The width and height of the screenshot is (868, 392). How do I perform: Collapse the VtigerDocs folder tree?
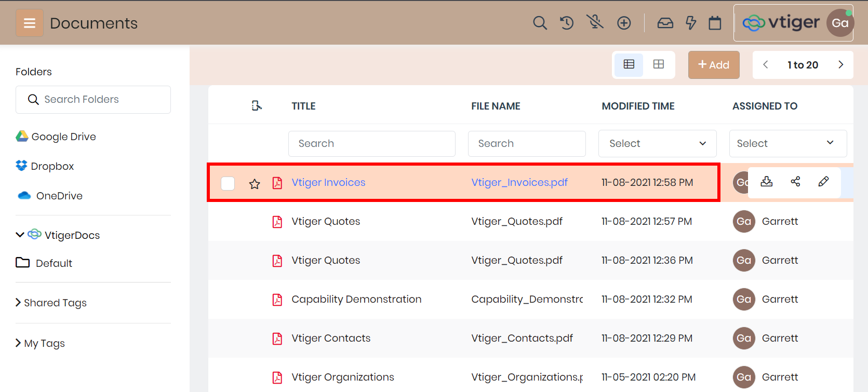20,235
